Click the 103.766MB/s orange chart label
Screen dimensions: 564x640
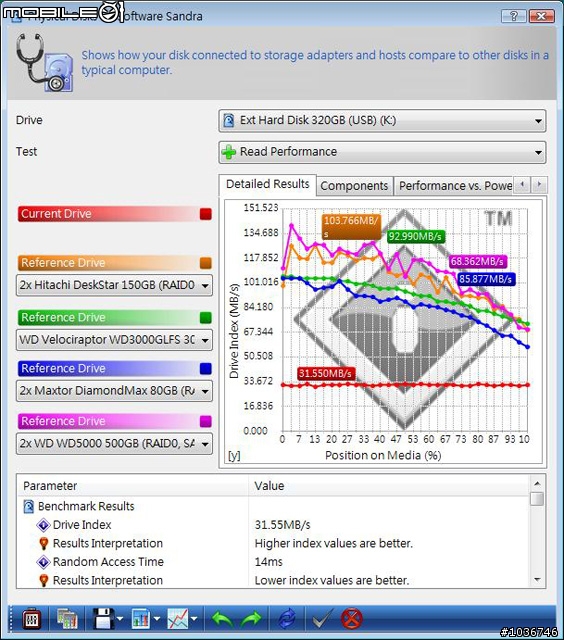[351, 227]
